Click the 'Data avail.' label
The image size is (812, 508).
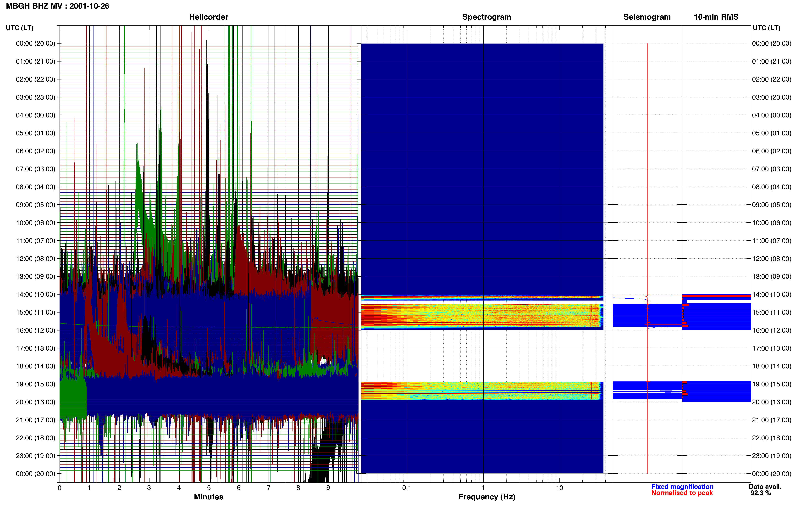coord(765,487)
